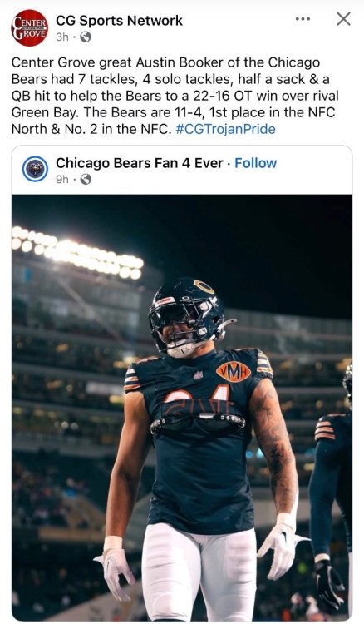The width and height of the screenshot is (364, 624).
Task: Click the post caption about Austin Booker
Action: click(175, 96)
